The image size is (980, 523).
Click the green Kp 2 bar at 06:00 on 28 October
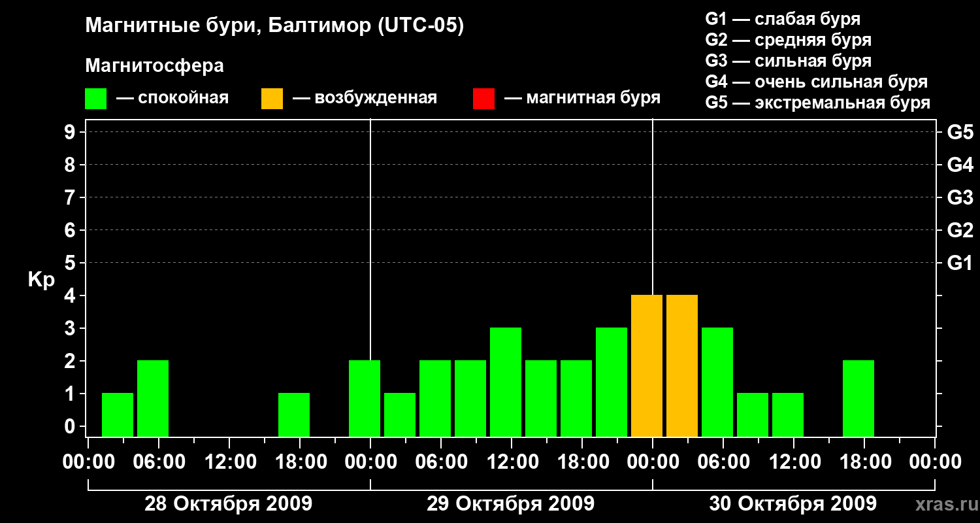pos(153,399)
